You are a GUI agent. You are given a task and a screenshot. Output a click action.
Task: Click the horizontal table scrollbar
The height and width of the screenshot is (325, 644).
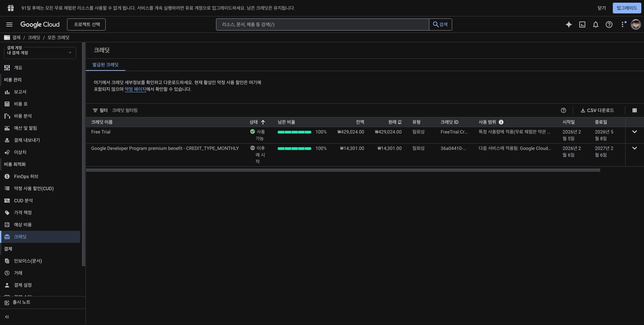click(x=343, y=170)
